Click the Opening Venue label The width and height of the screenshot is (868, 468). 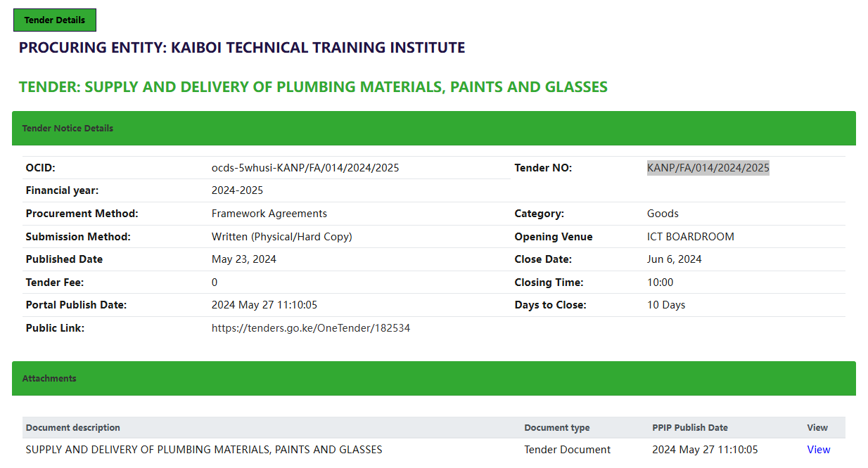[554, 237]
